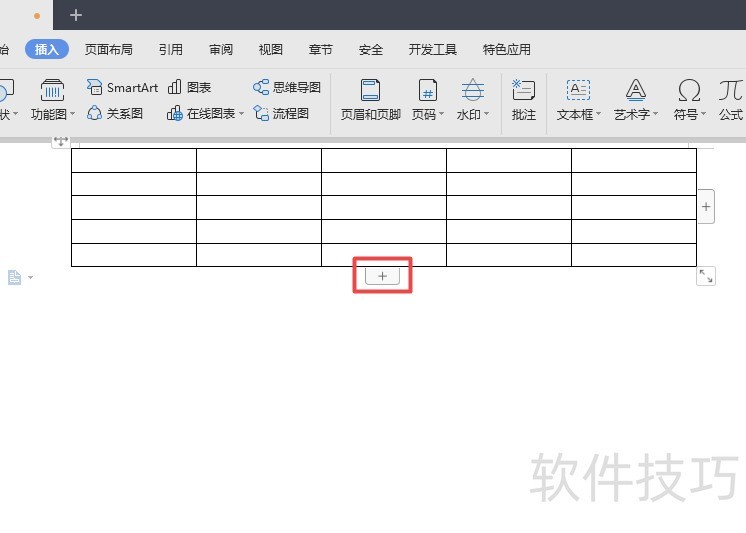Expand the 功能图 dropdown arrow
Viewport: 746px width, 533px height.
72,114
